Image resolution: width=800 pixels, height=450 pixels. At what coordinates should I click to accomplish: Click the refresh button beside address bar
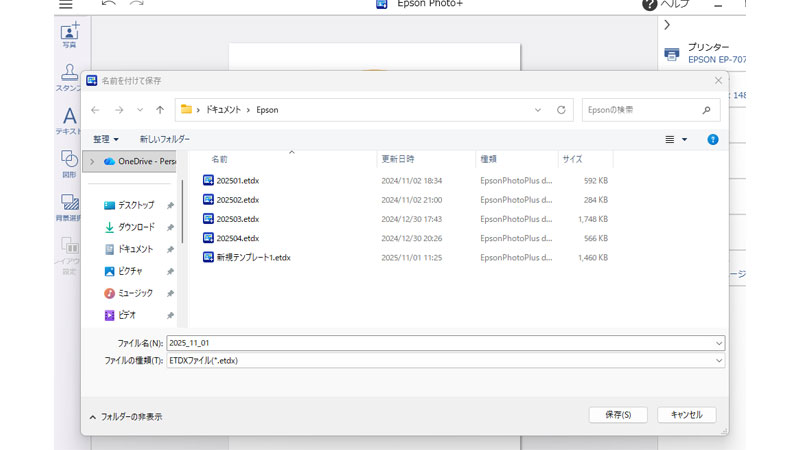pos(561,110)
